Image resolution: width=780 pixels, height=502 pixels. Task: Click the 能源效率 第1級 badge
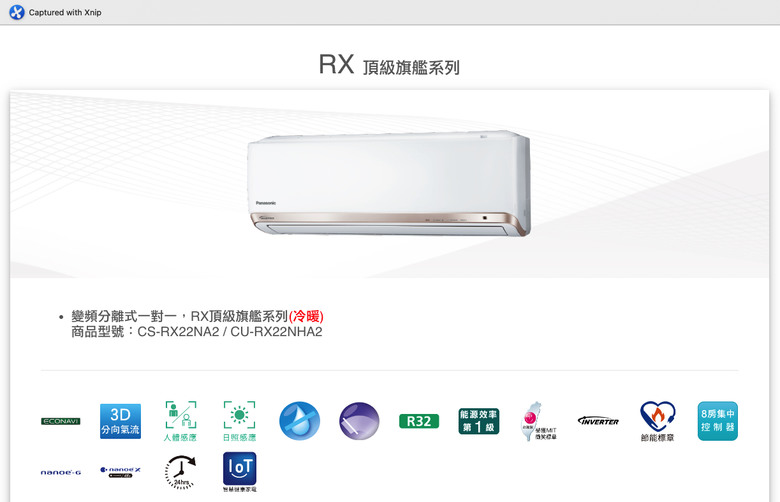point(479,421)
